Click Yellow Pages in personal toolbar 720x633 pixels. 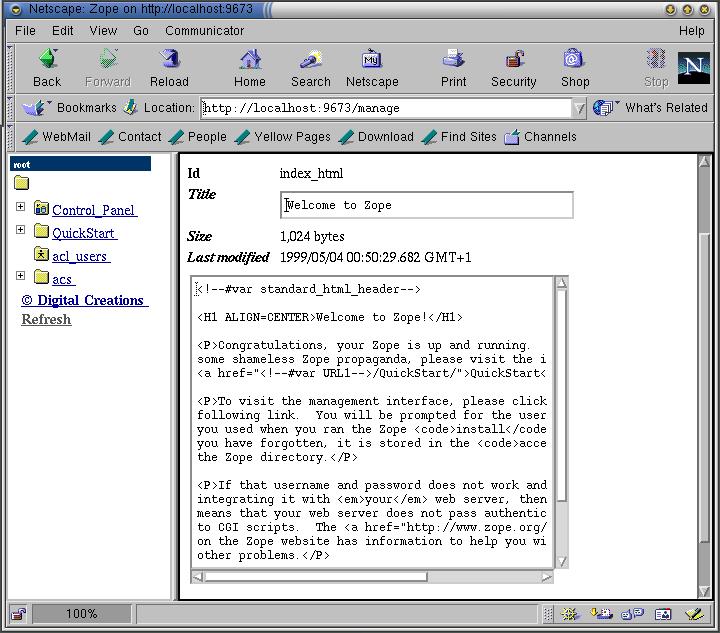click(x=282, y=137)
